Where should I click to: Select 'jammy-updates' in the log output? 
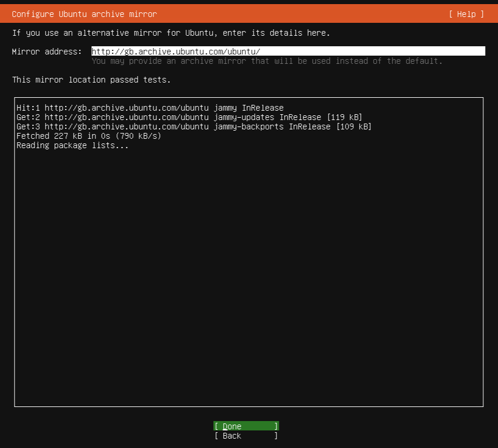[244, 117]
